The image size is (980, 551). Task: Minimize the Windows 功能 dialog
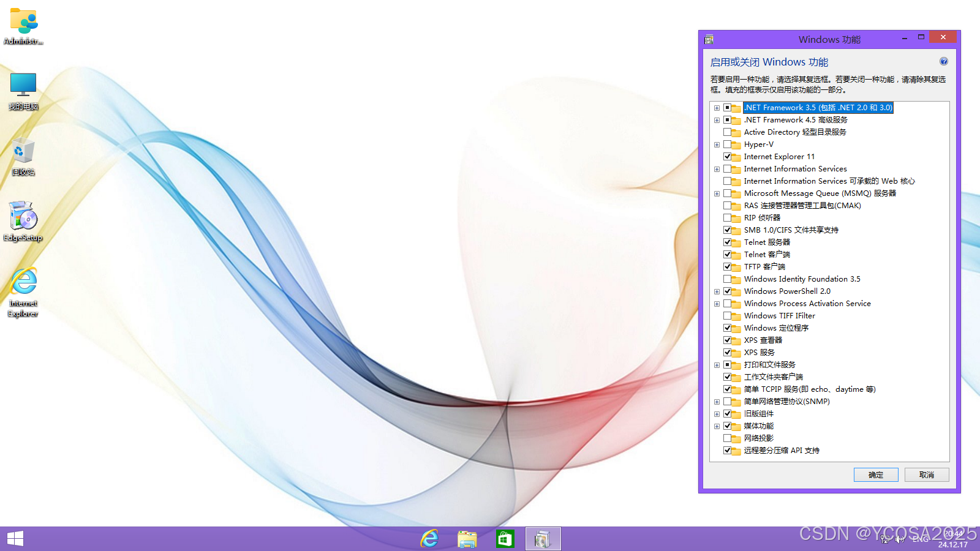(905, 38)
